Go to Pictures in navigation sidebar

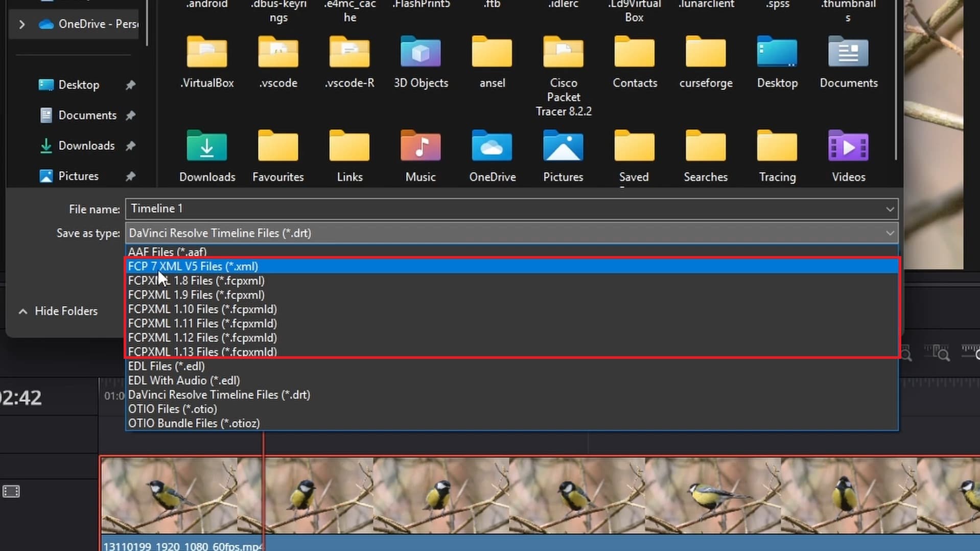[78, 176]
